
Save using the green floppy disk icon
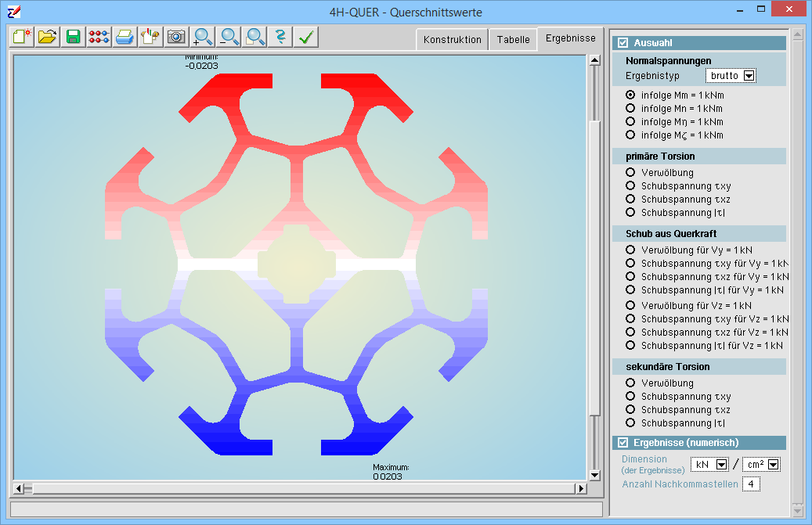pyautogui.click(x=74, y=37)
